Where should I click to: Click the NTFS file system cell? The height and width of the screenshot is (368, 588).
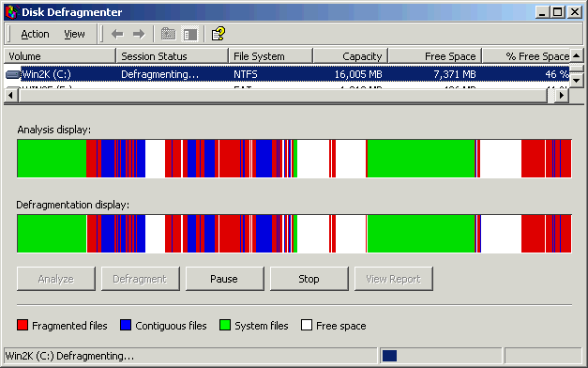[x=246, y=74]
